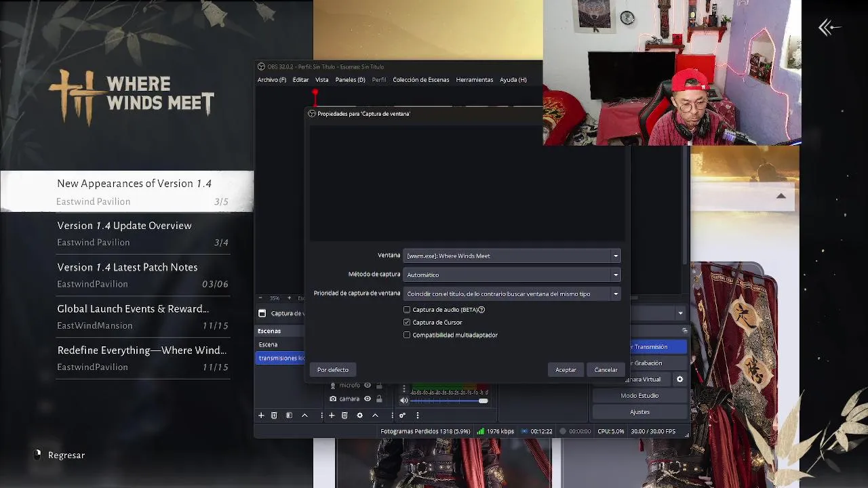
Task: Remove selected source with trash icon
Action: tap(344, 415)
